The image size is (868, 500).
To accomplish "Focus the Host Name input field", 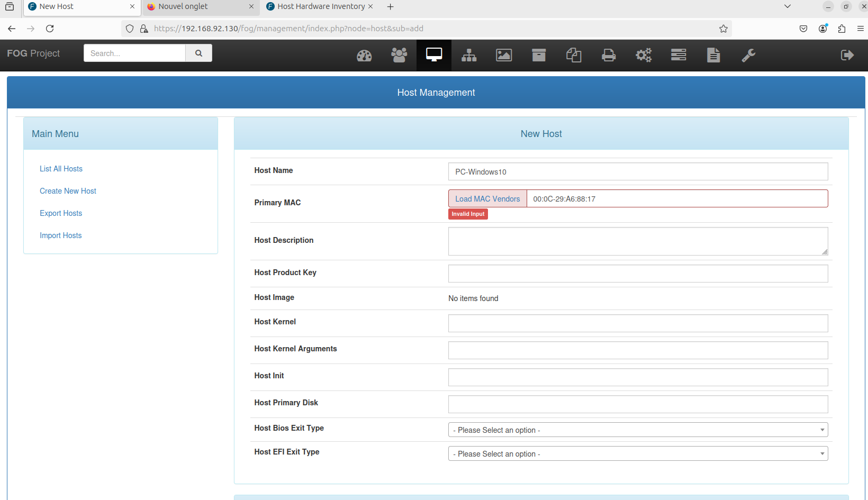I will point(638,171).
